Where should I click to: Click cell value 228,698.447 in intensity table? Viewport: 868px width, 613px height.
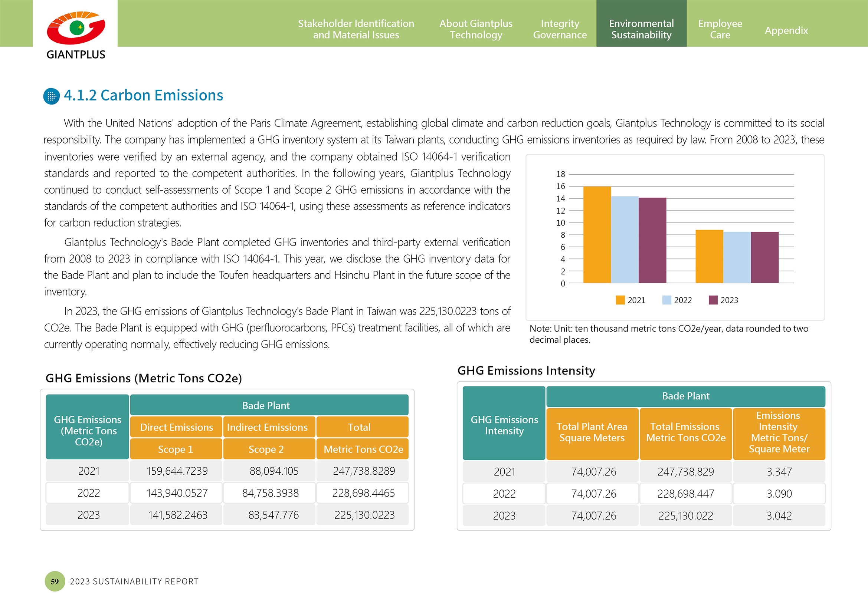(685, 494)
